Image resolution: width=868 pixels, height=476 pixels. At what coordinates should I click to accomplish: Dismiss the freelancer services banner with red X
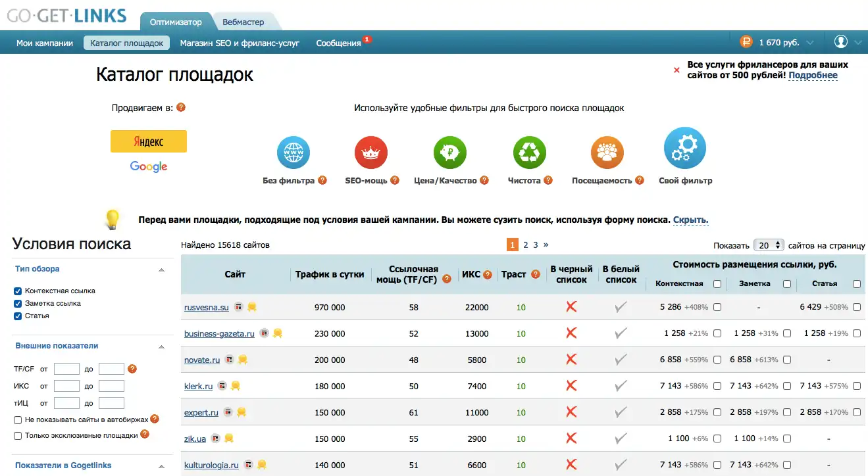click(x=677, y=70)
